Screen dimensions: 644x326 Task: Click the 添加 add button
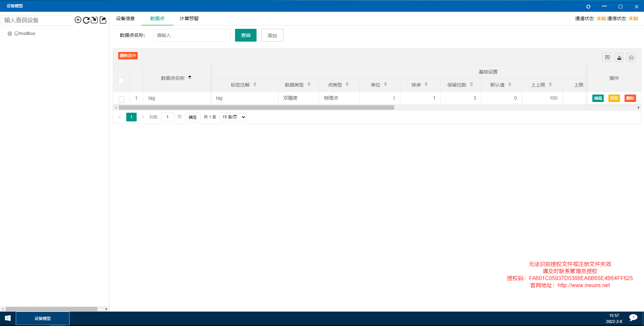click(x=272, y=35)
